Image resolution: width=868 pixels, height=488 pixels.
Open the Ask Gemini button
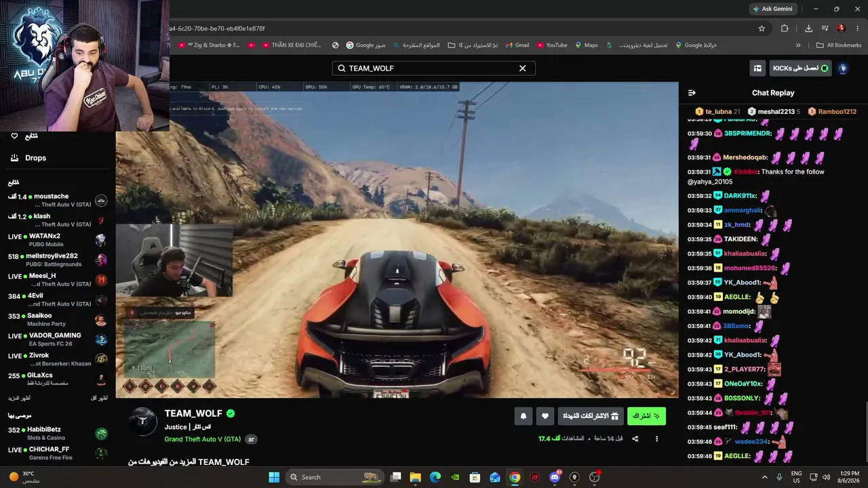pyautogui.click(x=772, y=9)
